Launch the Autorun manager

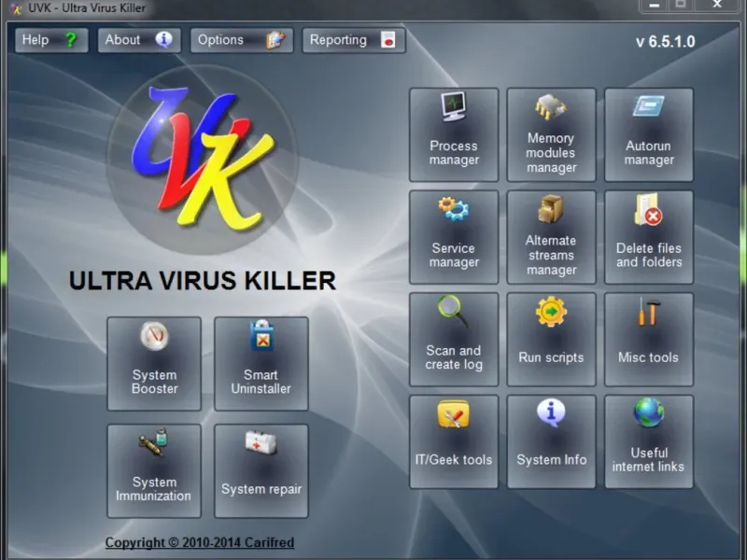coord(649,134)
